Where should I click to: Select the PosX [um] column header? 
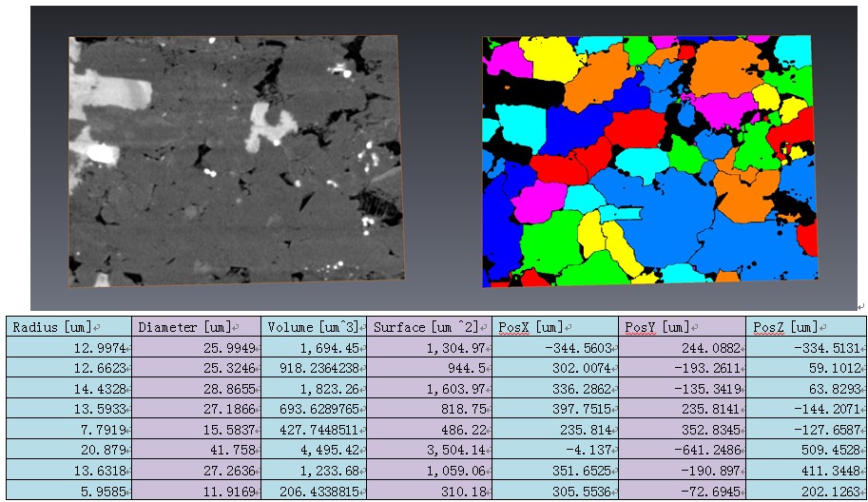click(555, 327)
